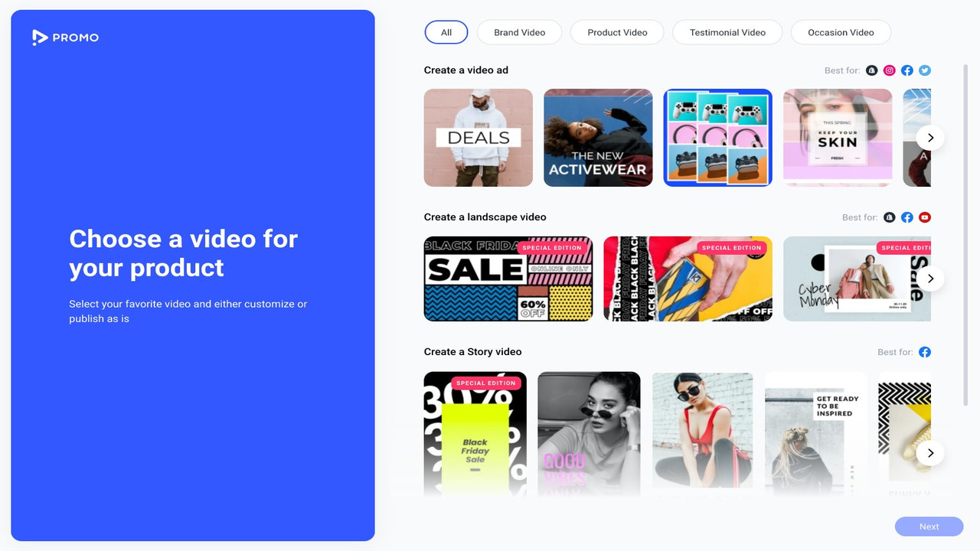Click the YouTube icon for landscape videos
980x551 pixels.
[924, 217]
